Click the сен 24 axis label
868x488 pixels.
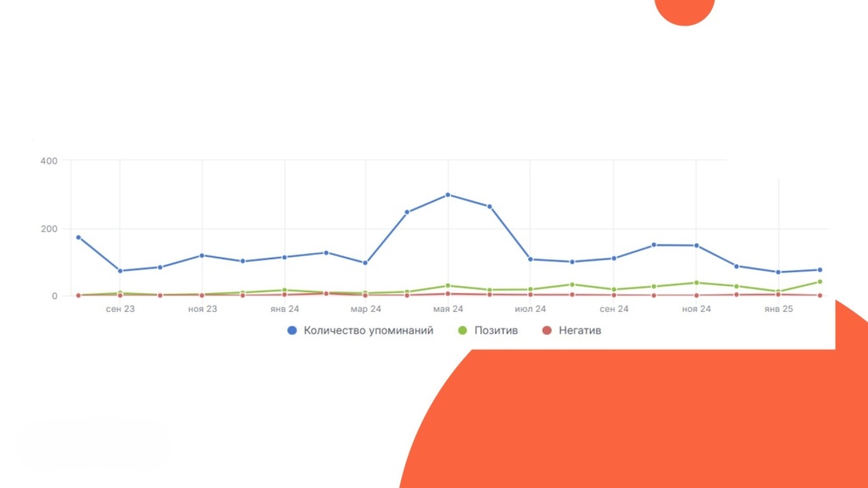tap(614, 308)
